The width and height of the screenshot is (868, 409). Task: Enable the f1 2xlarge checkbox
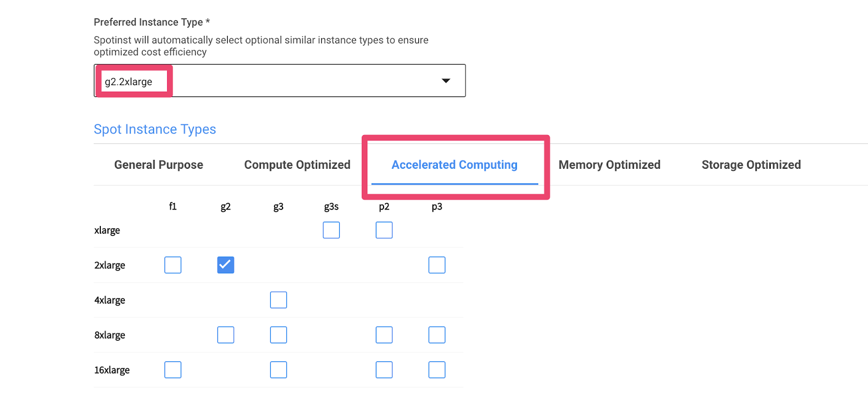click(173, 265)
